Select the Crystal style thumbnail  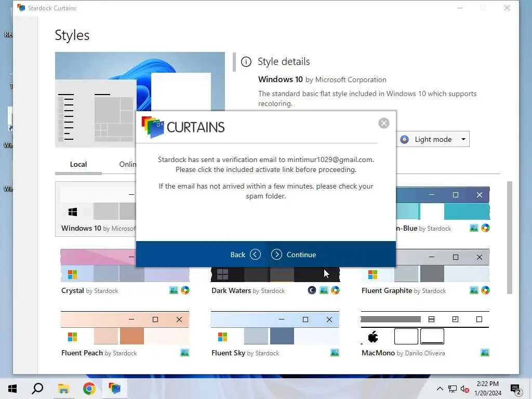tap(125, 265)
